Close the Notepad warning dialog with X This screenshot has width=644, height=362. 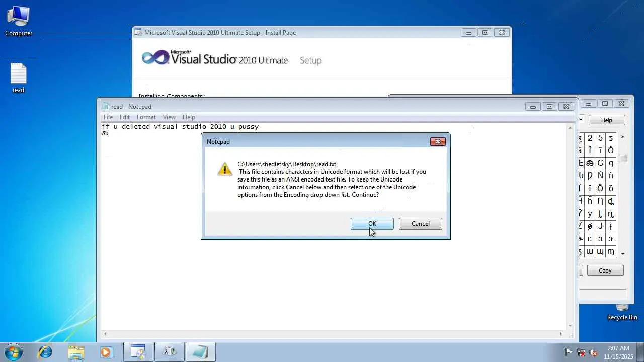point(438,142)
